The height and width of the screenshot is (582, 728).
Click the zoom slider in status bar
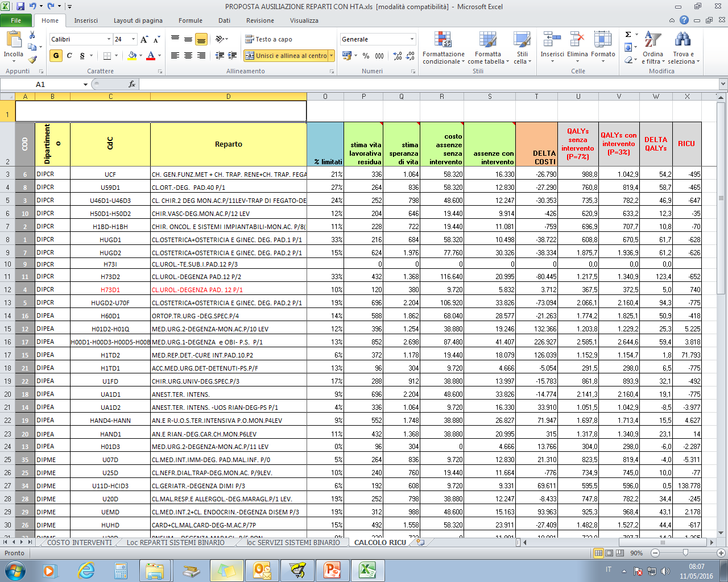click(x=685, y=553)
